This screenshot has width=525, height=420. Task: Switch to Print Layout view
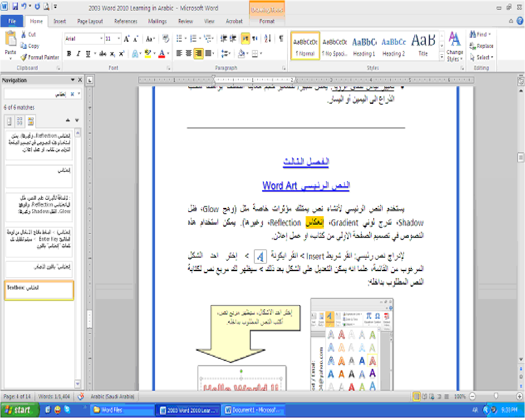point(416,397)
